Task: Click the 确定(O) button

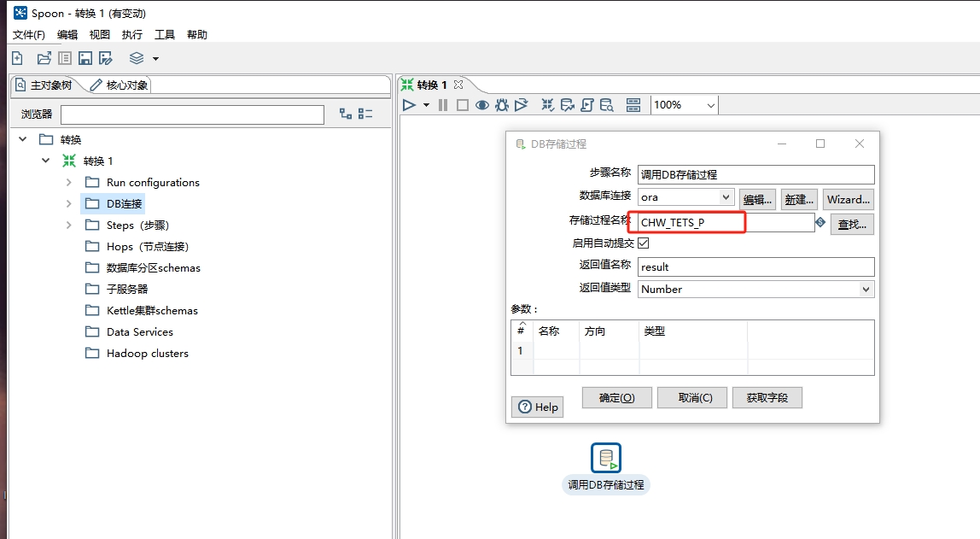Action: click(x=616, y=398)
